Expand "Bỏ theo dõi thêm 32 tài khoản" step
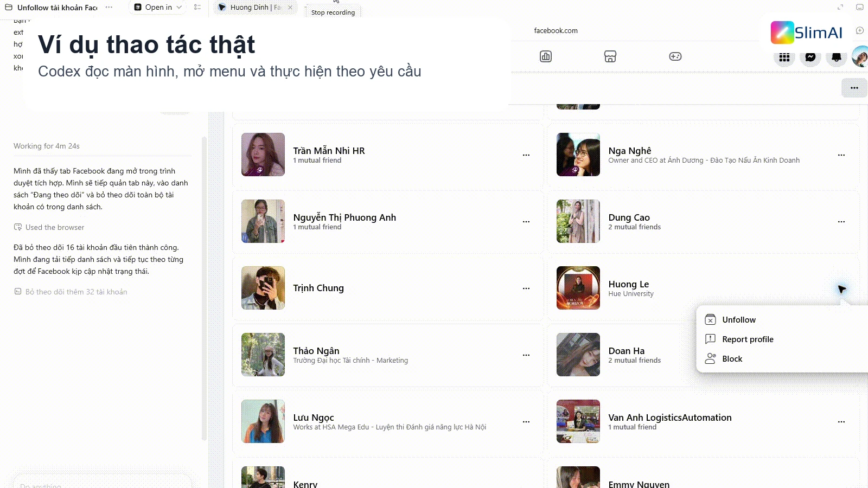The image size is (868, 488). click(x=71, y=292)
